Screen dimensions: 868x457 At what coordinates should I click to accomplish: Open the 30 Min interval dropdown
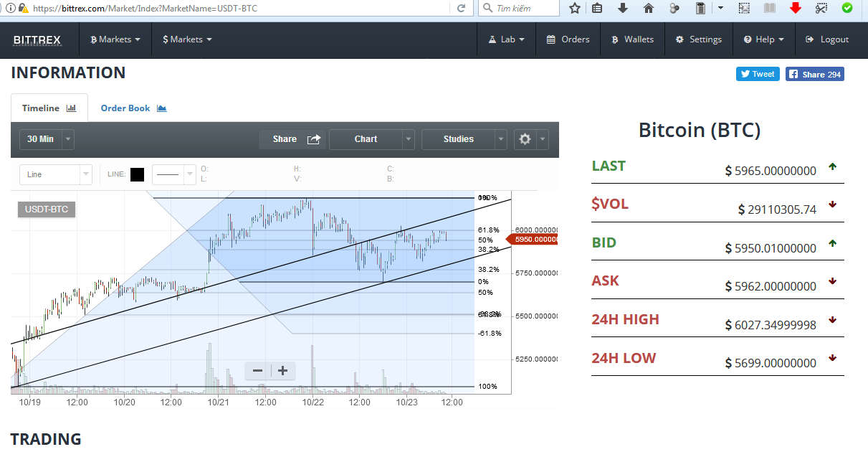coord(47,139)
